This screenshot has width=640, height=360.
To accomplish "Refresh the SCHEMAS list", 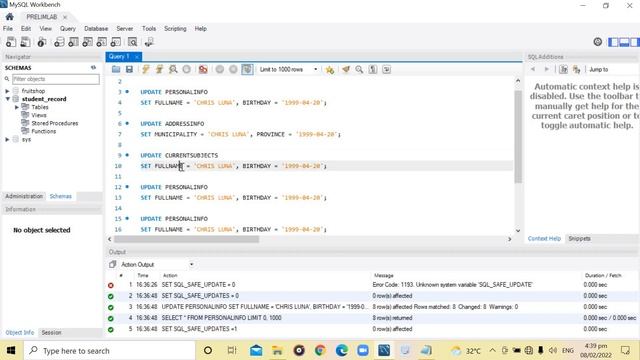I will pyautogui.click(x=93, y=67).
